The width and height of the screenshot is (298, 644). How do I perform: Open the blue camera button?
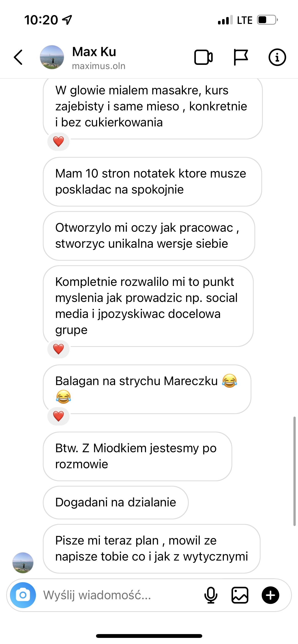23,595
